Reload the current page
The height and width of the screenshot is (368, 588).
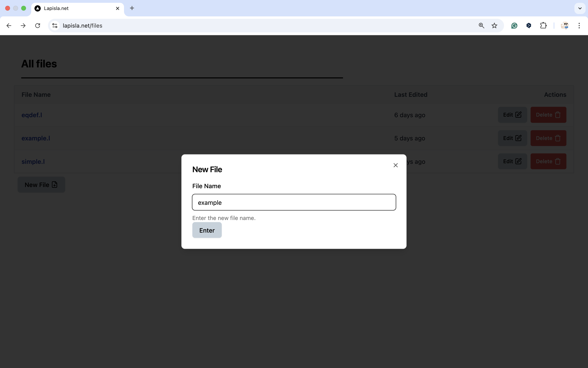pyautogui.click(x=37, y=26)
